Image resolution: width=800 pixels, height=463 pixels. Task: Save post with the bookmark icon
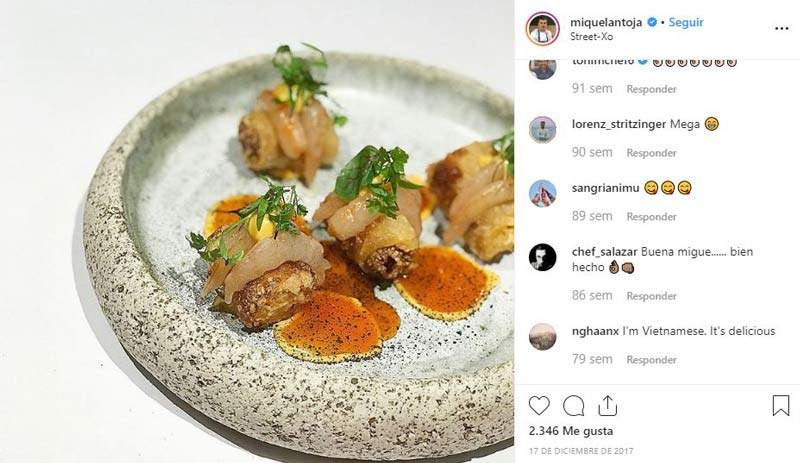[780, 405]
